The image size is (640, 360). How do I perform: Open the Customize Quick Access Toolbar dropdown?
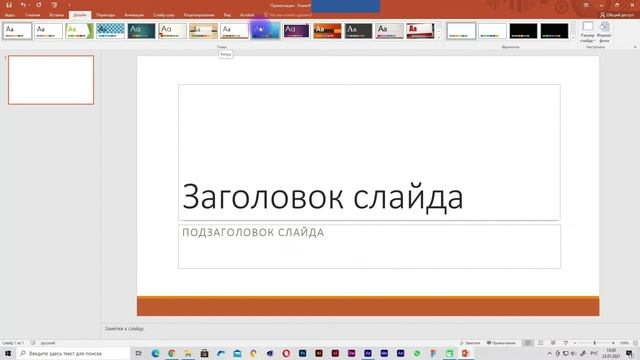coord(69,5)
